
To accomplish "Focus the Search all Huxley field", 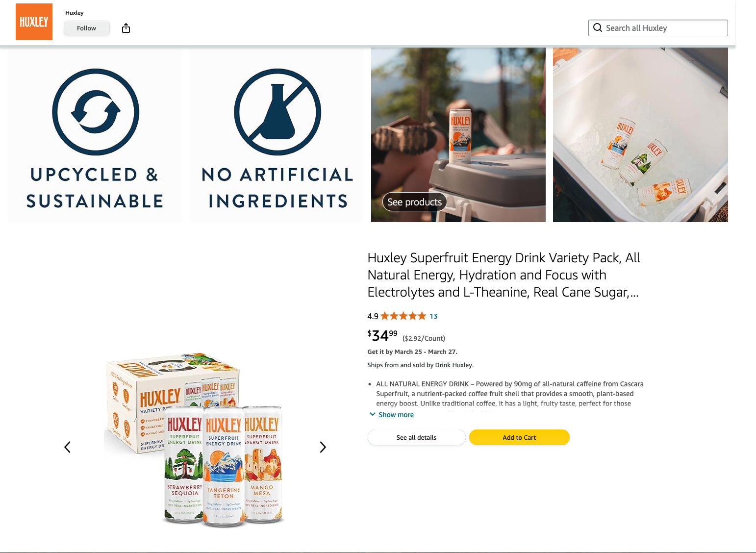I will pos(658,28).
